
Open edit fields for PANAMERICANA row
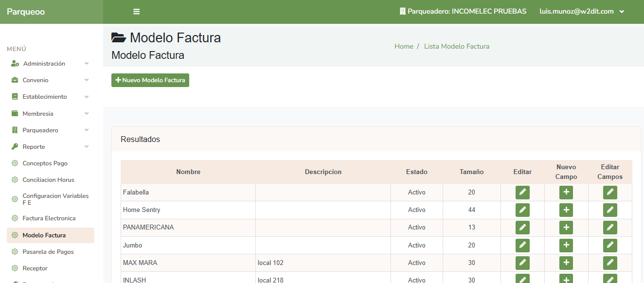[x=609, y=228]
